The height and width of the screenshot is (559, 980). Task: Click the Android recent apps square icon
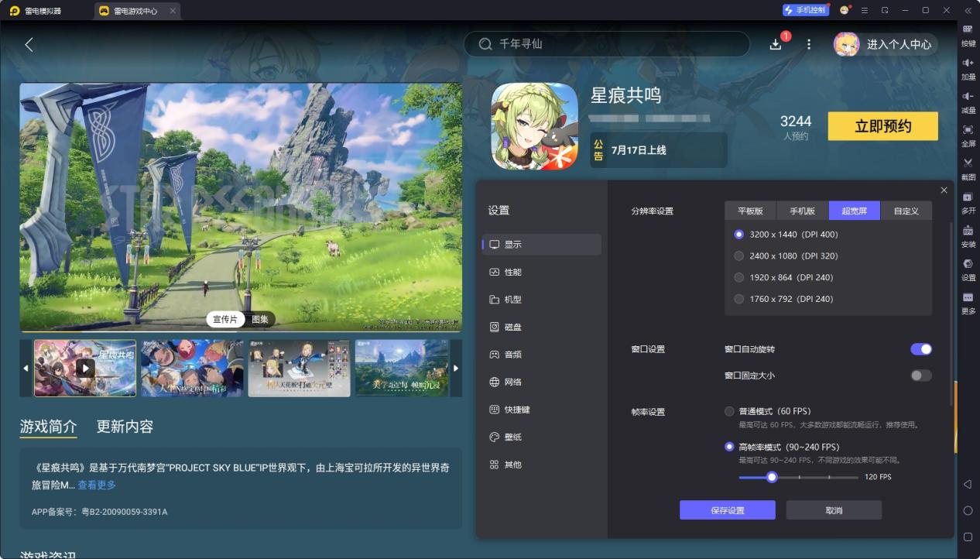pyautogui.click(x=968, y=537)
